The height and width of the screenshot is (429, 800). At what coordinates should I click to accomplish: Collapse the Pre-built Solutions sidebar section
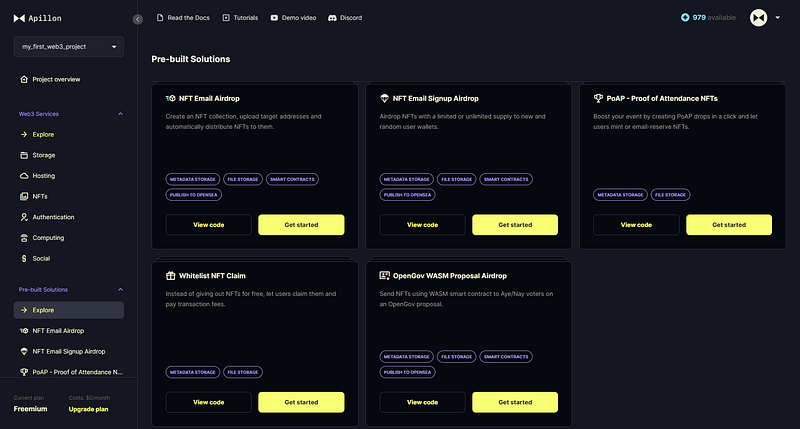click(120, 290)
